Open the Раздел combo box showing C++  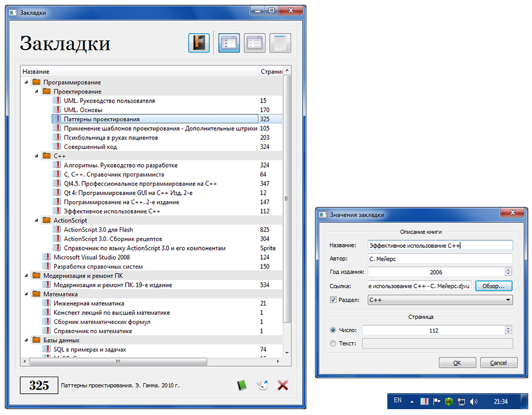[x=440, y=300]
